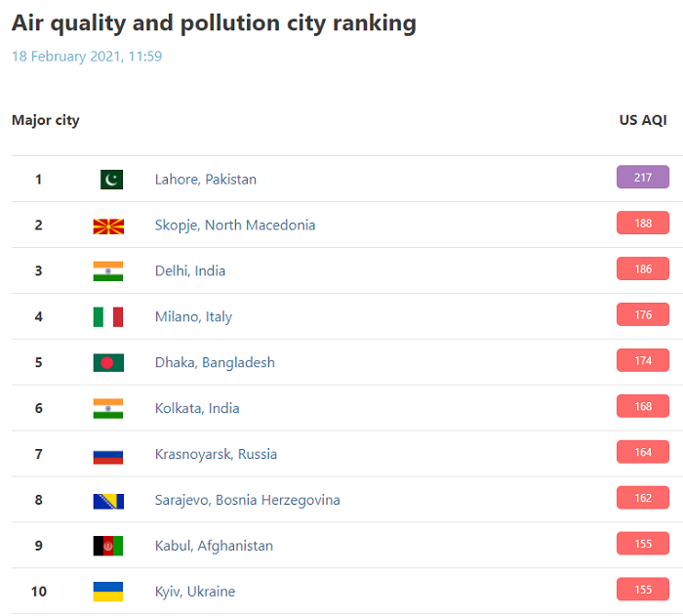Click the Bangladesh flag icon
The image size is (683, 616).
point(108,363)
